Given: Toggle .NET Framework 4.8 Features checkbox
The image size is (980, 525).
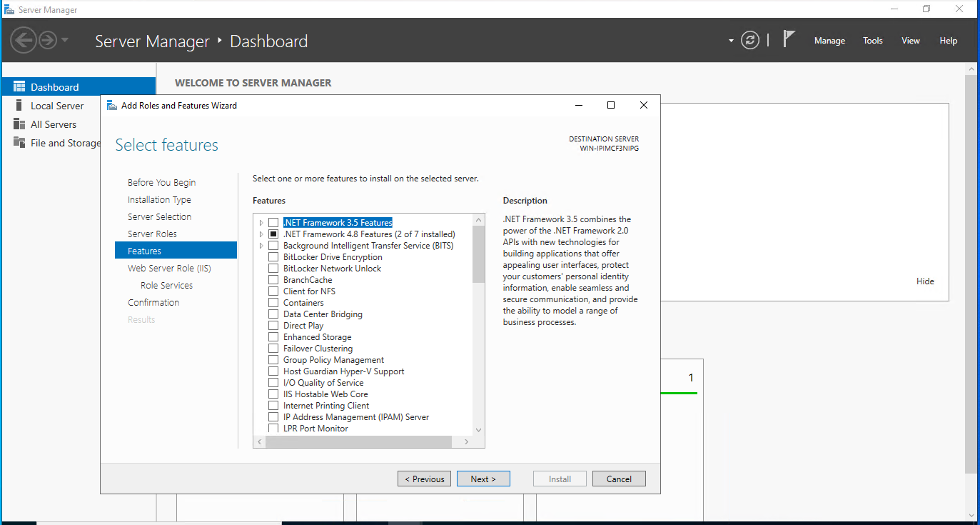Looking at the screenshot, I should point(273,234).
